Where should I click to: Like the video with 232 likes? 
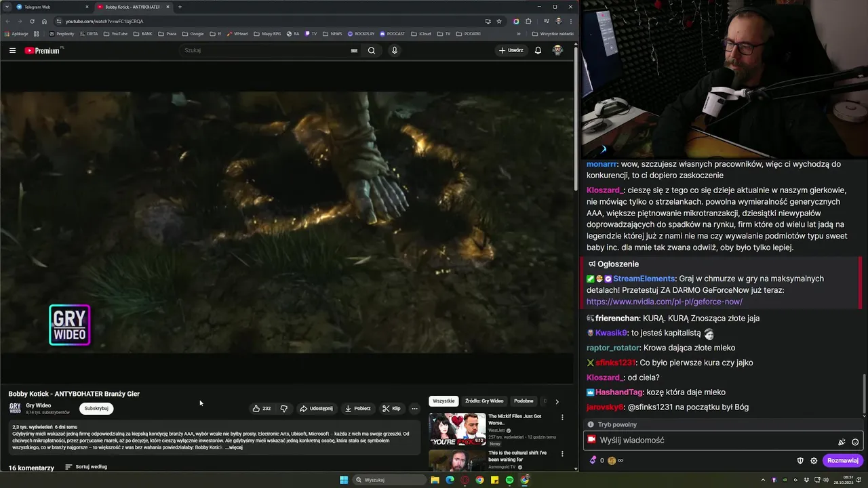(x=262, y=409)
